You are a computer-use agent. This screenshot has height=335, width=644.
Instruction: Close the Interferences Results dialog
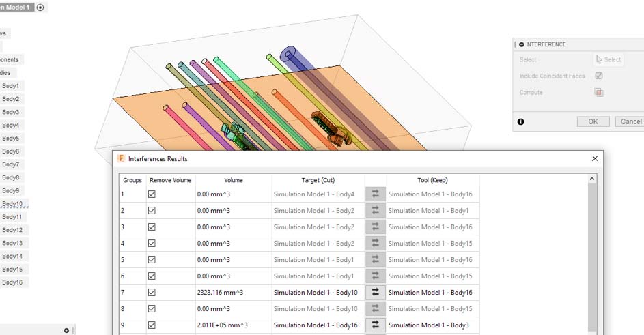tap(595, 158)
